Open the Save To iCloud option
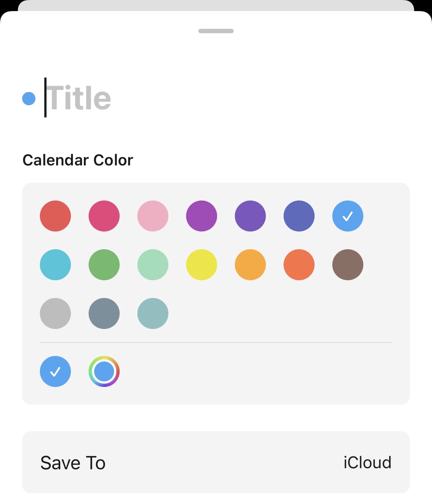Image resolution: width=432 pixels, height=504 pixels. coord(216,462)
